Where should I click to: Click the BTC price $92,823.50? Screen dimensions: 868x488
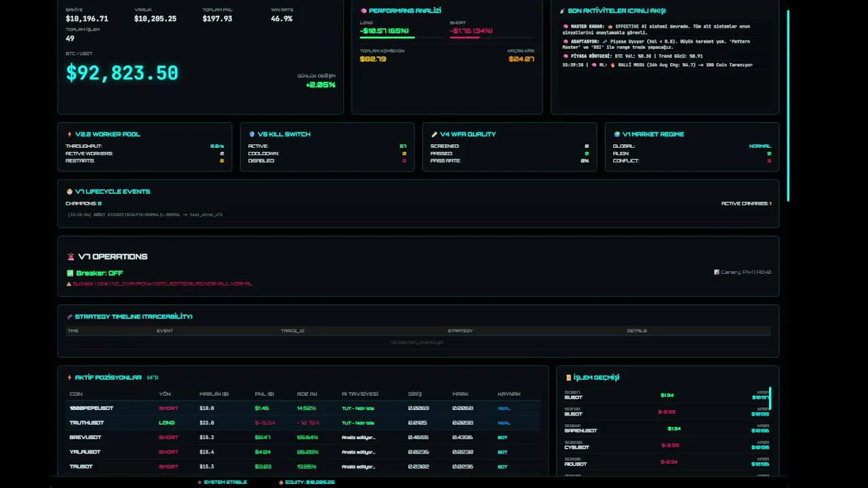[x=122, y=73]
